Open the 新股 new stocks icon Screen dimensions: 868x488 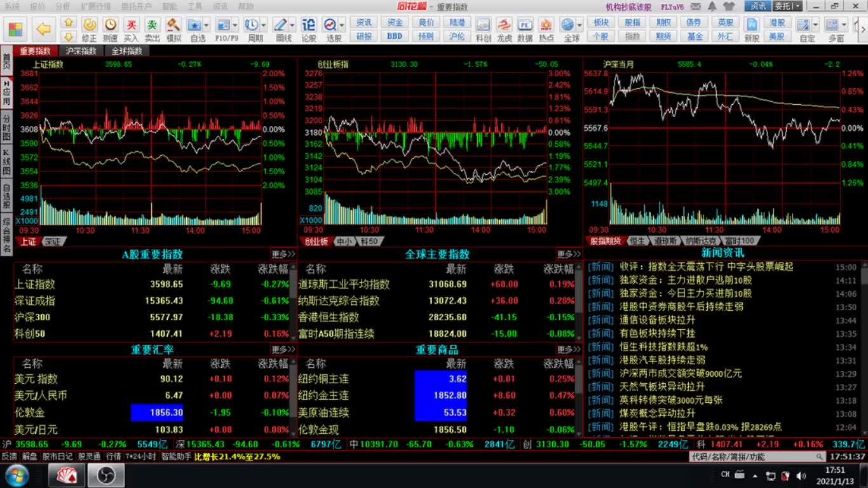[752, 29]
